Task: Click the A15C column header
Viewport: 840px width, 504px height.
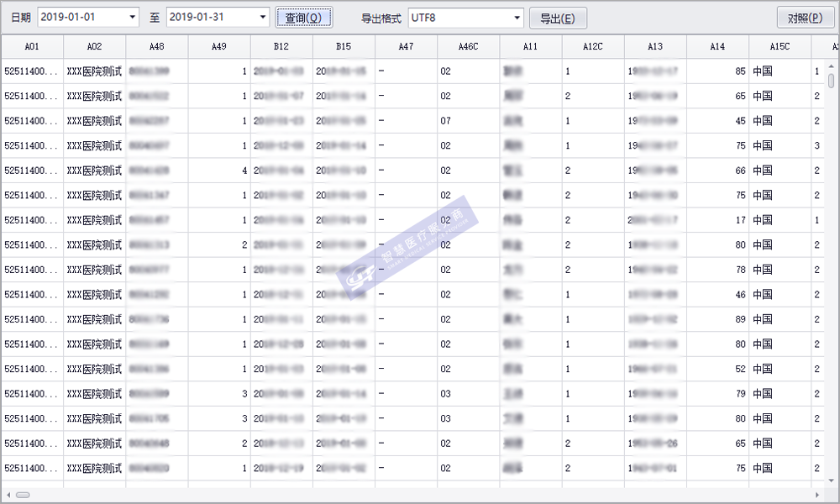Action: [x=780, y=47]
